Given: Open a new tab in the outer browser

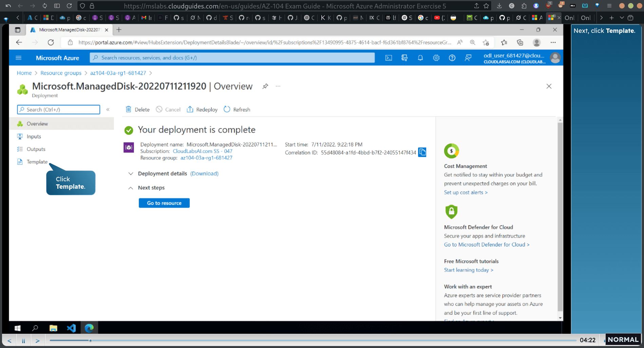Looking at the screenshot, I should 611,18.
